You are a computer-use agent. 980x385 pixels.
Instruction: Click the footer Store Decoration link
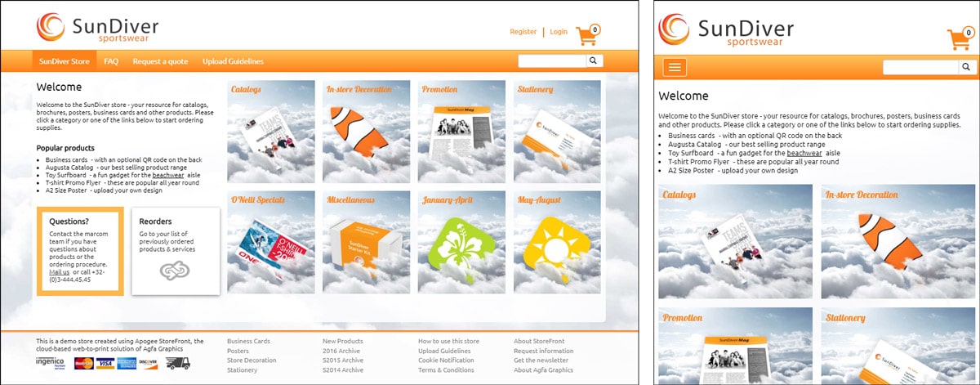(x=252, y=360)
